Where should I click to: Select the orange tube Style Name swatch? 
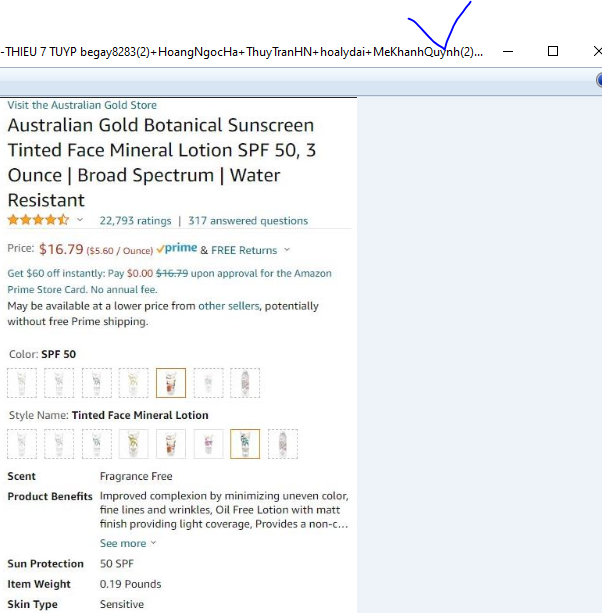click(171, 444)
